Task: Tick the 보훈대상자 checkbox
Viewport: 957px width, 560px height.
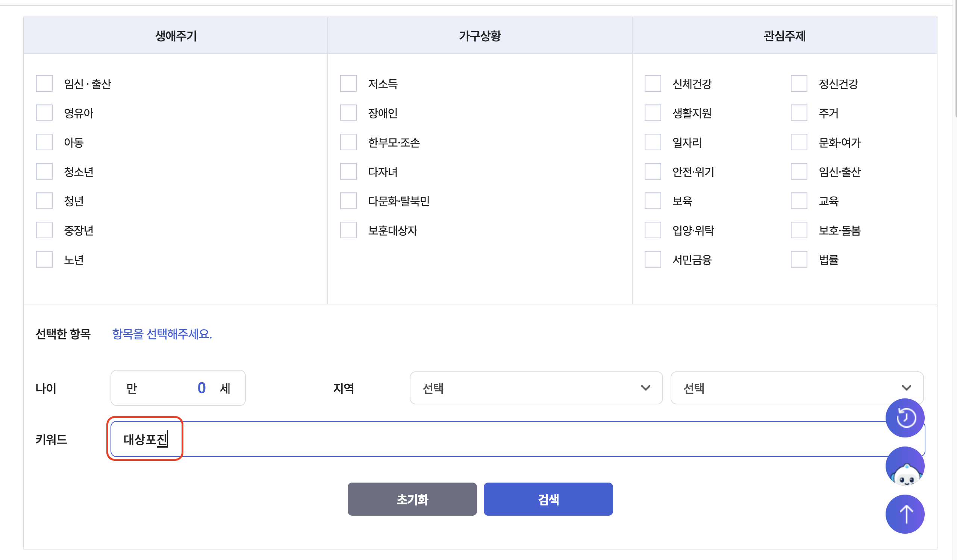Action: click(348, 230)
